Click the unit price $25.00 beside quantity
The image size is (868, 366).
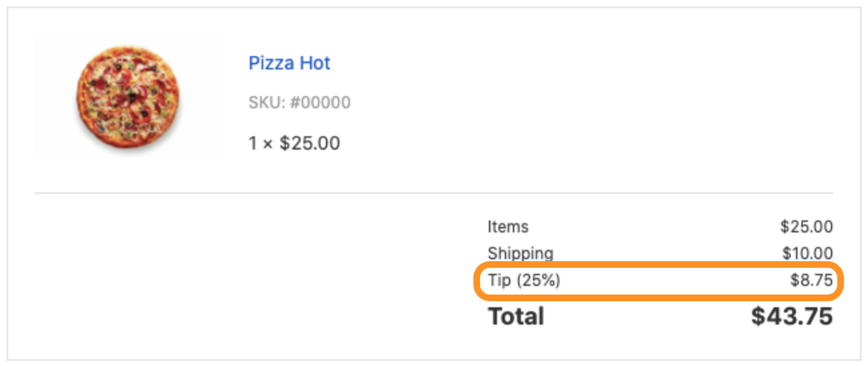(310, 143)
